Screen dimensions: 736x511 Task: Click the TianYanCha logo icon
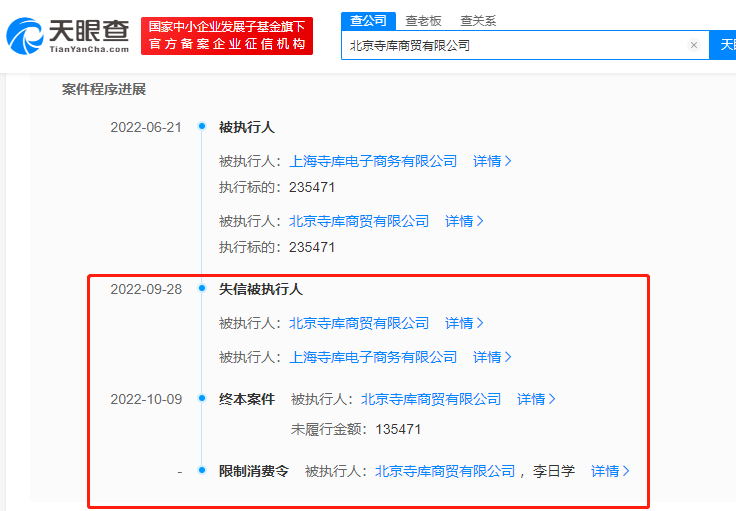click(x=24, y=36)
